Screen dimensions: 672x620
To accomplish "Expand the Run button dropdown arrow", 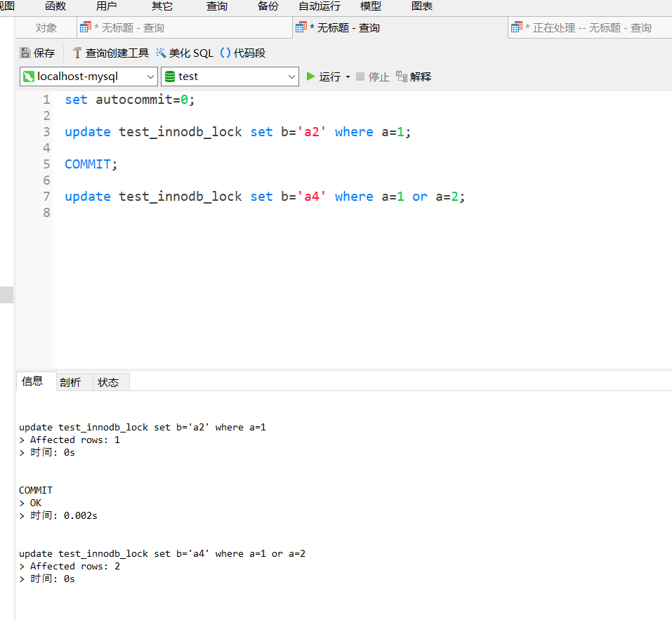I will click(348, 77).
